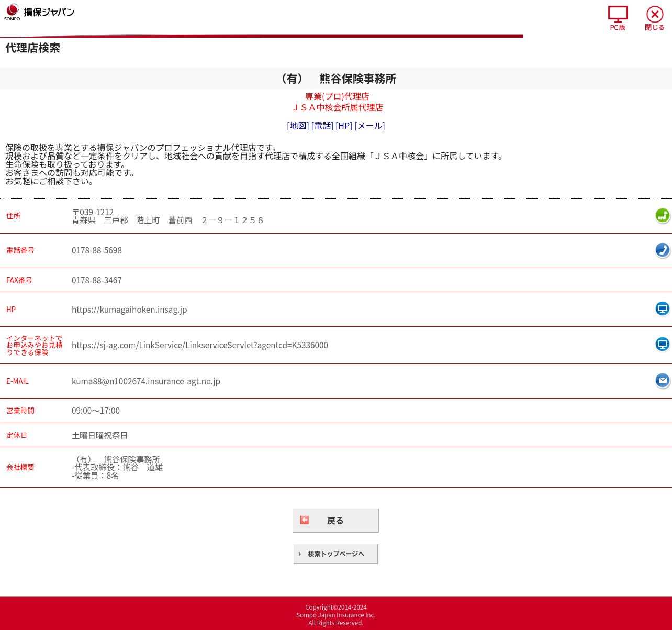Click the 戻る back button
The width and height of the screenshot is (672, 630).
pos(335,520)
